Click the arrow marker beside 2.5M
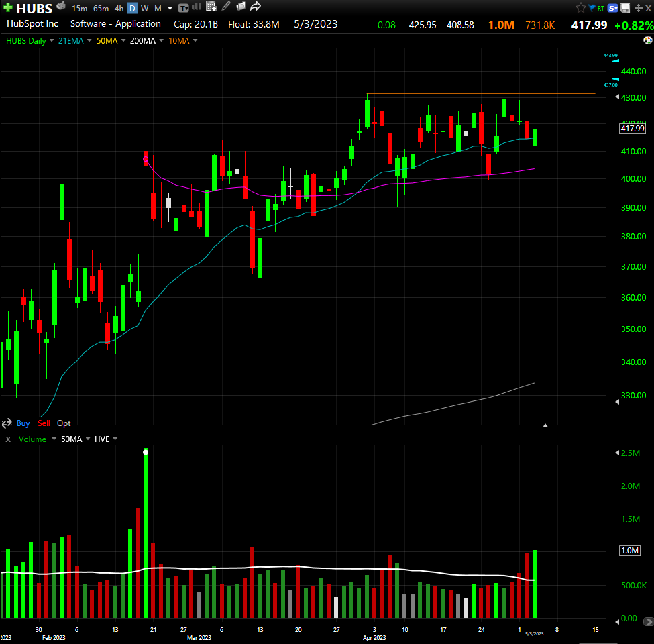This screenshot has width=654, height=644. [617, 453]
